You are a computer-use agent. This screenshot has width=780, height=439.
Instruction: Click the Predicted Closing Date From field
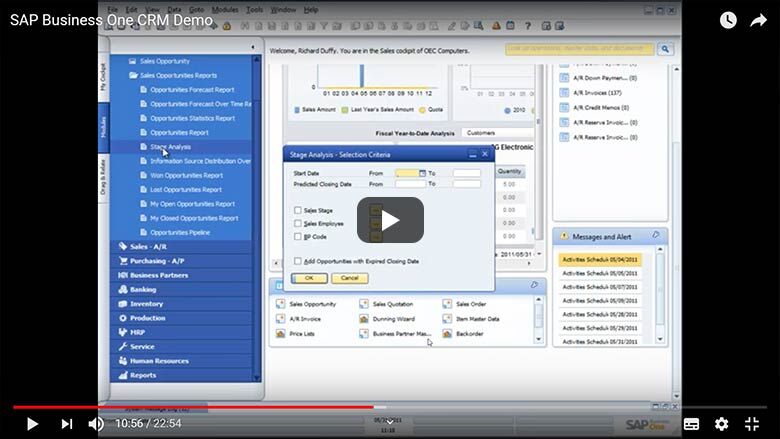point(410,184)
